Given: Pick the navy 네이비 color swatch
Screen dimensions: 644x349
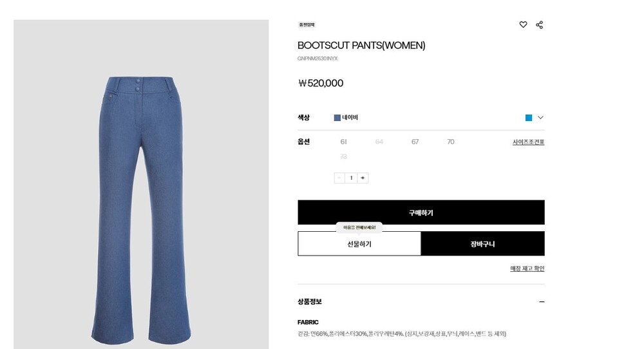Looking at the screenshot, I should tap(337, 118).
